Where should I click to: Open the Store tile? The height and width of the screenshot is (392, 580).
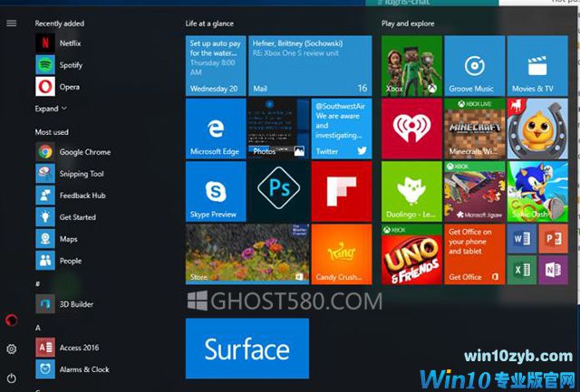247,254
